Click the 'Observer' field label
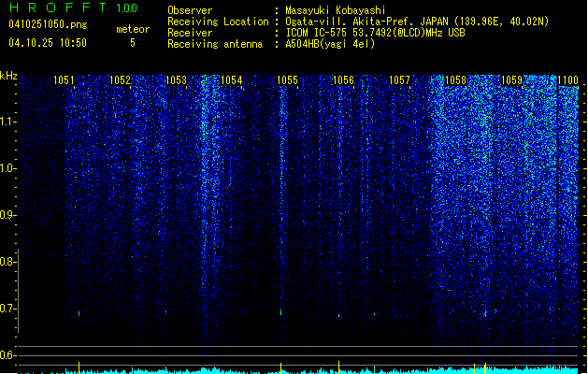 click(190, 10)
